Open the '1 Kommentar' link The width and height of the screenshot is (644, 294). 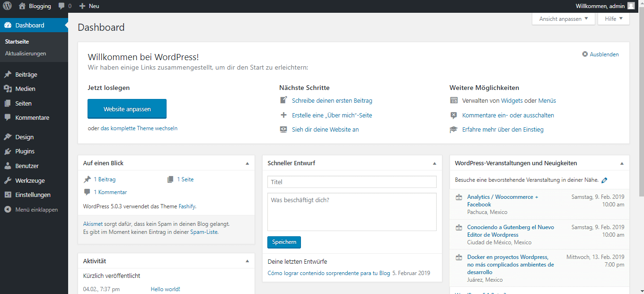pyautogui.click(x=110, y=192)
